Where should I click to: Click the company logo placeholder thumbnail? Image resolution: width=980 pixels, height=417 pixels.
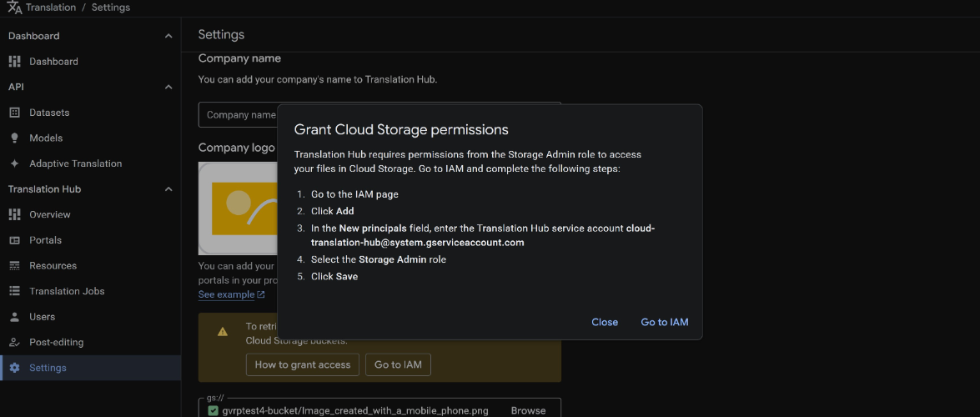[x=239, y=208]
